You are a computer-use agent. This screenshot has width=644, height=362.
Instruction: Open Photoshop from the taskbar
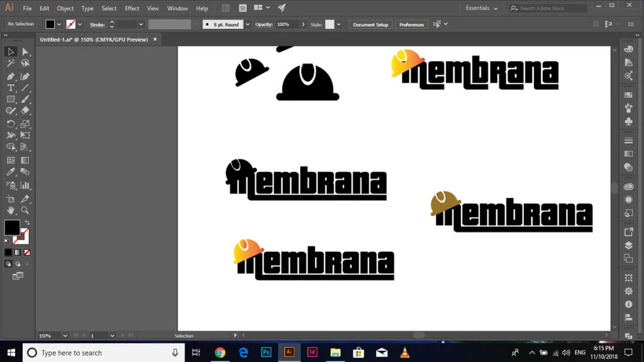pyautogui.click(x=266, y=352)
